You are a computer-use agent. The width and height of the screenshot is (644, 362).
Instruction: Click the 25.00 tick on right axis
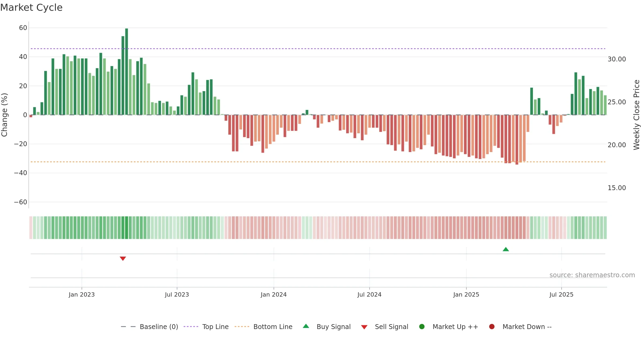point(617,102)
